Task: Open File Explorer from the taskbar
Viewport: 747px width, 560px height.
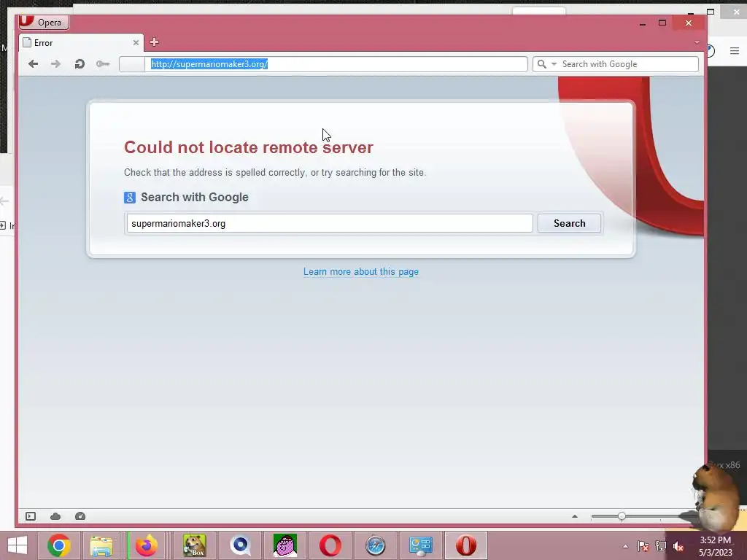Action: point(101,545)
